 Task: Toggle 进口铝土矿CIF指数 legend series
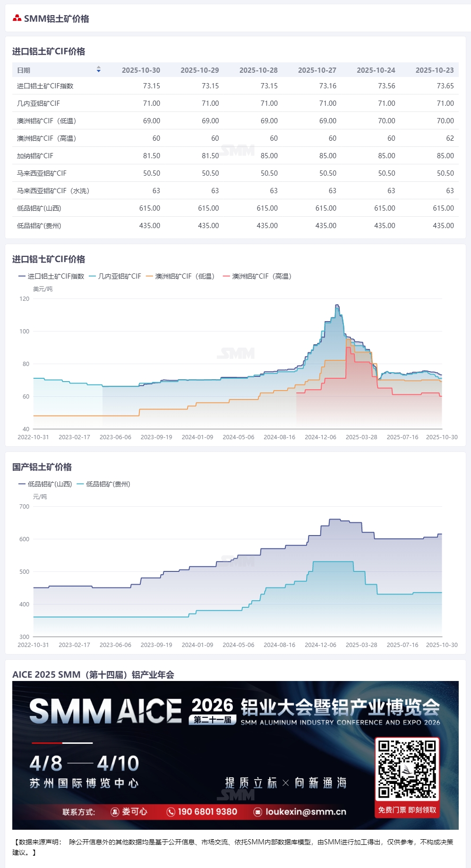[51, 276]
